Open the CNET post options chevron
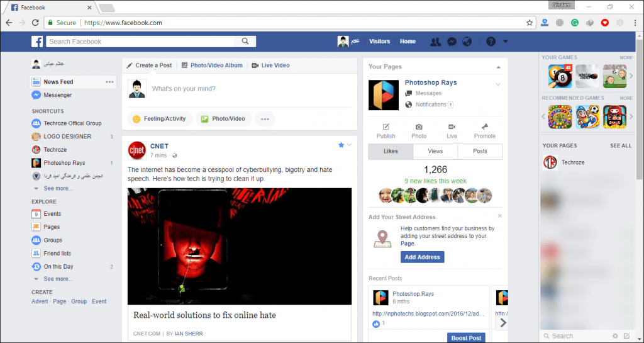644x343 pixels. coord(350,145)
